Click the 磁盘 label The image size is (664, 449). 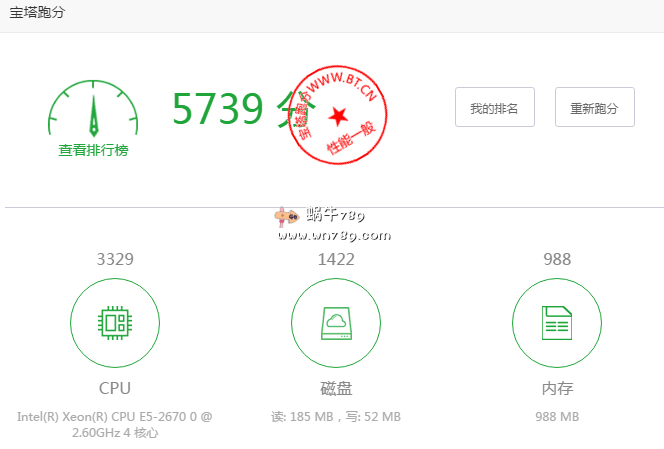336,388
